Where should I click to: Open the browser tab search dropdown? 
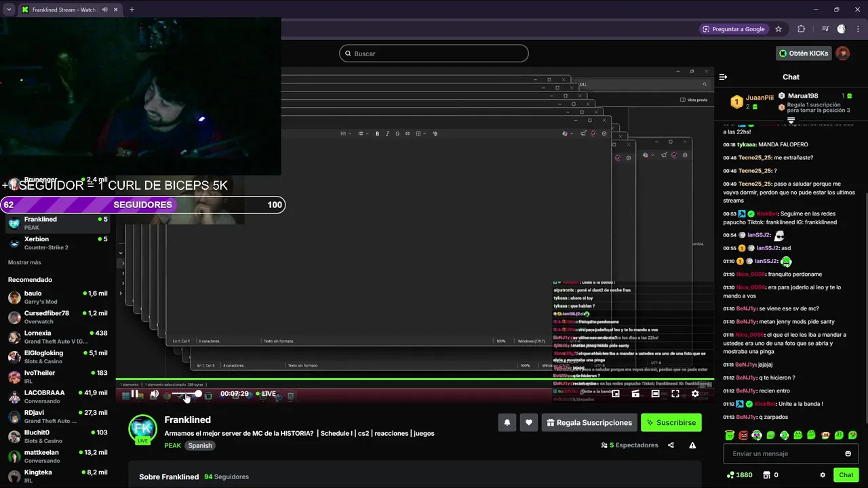(x=8, y=9)
